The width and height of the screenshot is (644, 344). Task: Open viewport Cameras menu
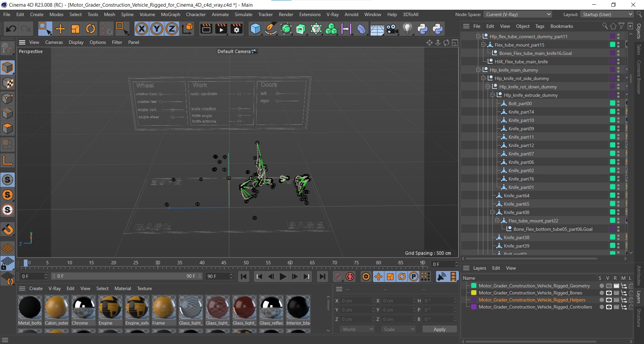[x=54, y=42]
